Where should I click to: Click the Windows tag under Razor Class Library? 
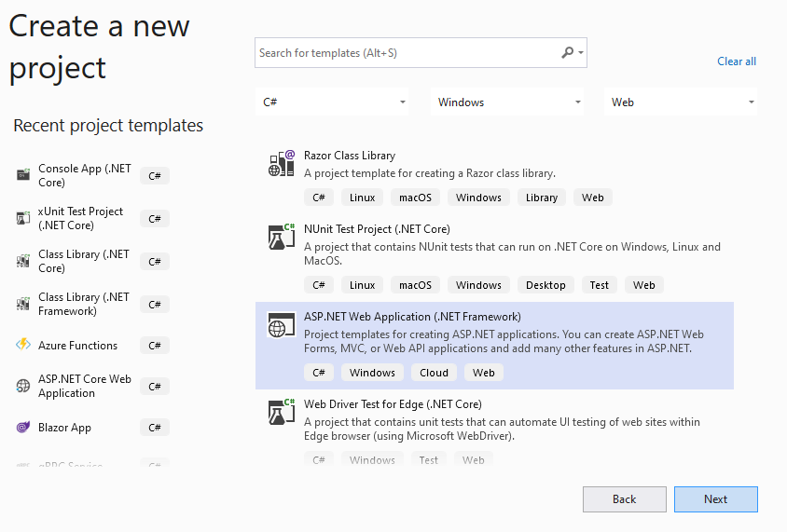(479, 198)
